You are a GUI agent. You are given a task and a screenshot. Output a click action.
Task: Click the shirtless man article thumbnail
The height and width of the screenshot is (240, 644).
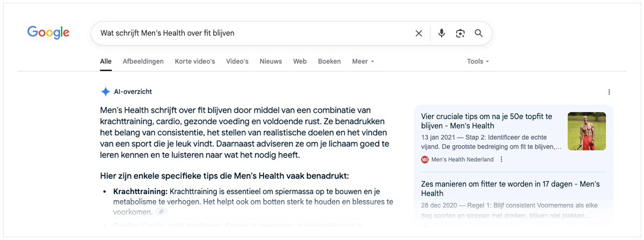click(587, 131)
